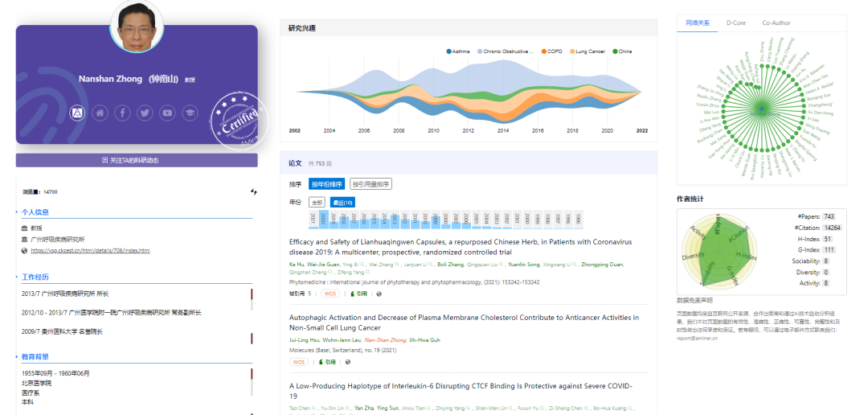Image resolution: width=868 pixels, height=415 pixels.
Task: Open the homepage icon link
Action: (x=100, y=113)
